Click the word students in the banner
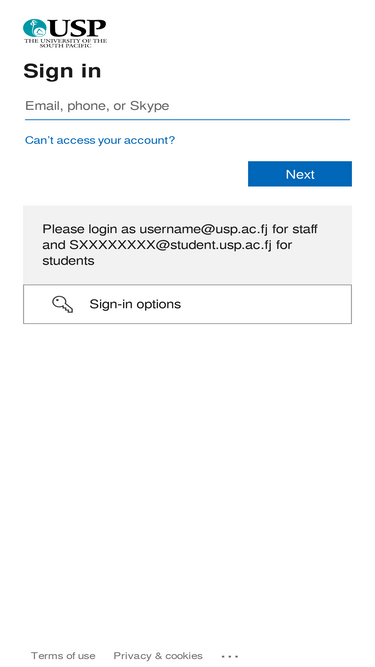This screenshot has height=667, width=375. 68,261
